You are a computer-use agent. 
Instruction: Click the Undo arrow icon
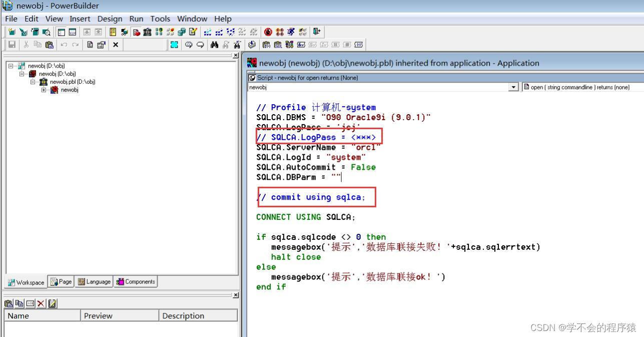[x=64, y=45]
